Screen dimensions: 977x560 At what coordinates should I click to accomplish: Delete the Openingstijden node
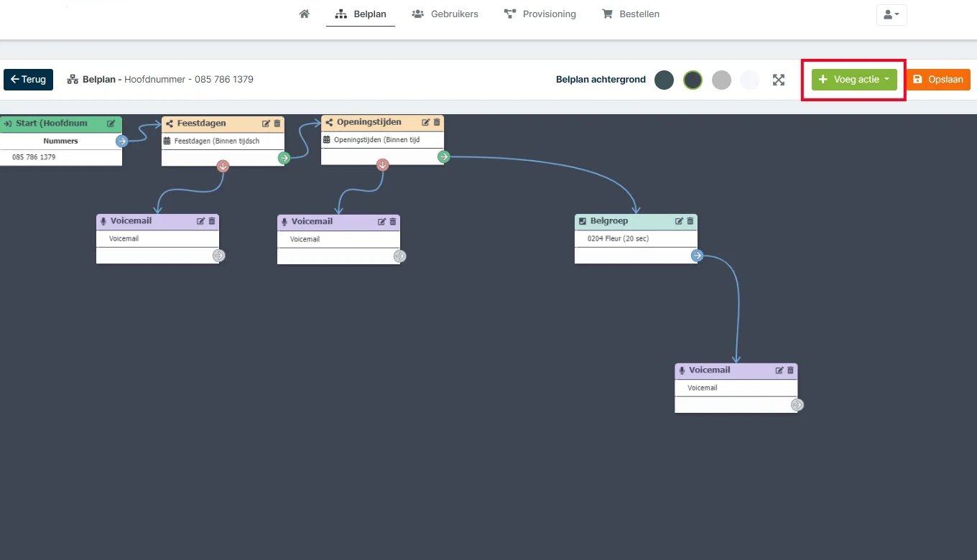[x=437, y=122]
